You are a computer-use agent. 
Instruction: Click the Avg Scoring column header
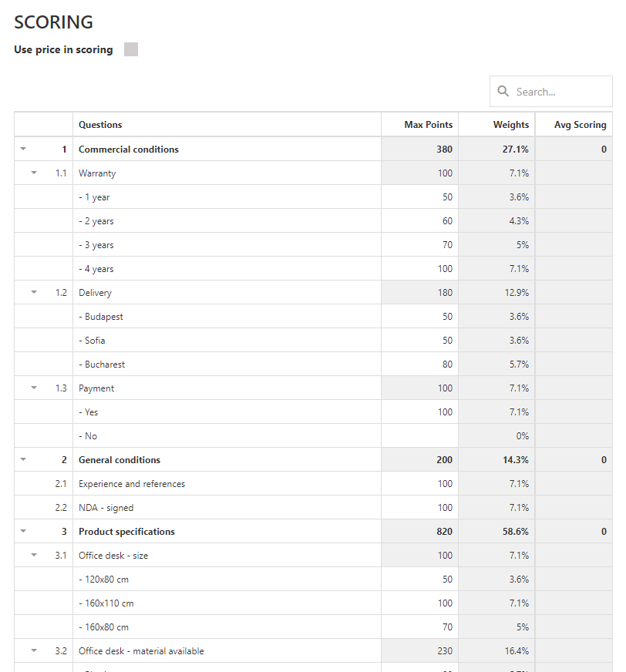[580, 125]
